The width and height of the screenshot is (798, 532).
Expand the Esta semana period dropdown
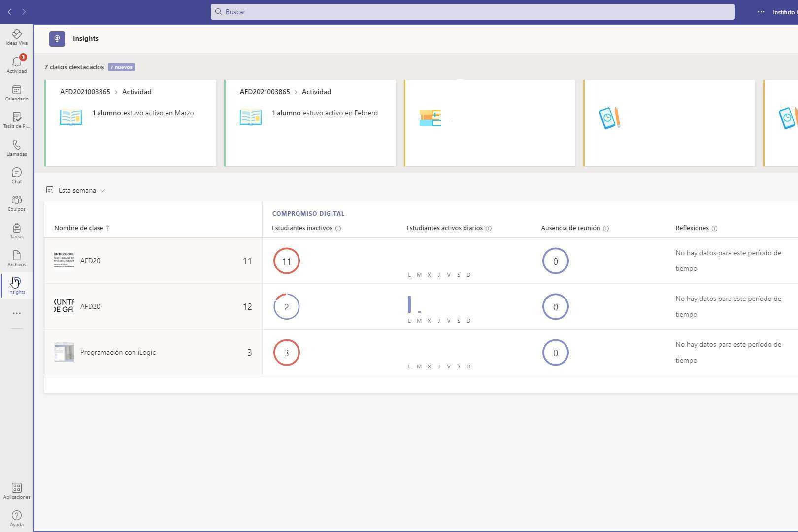pyautogui.click(x=76, y=190)
